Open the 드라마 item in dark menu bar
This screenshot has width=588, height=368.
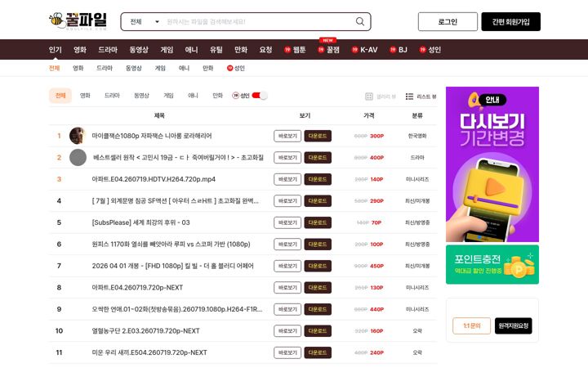coord(108,50)
